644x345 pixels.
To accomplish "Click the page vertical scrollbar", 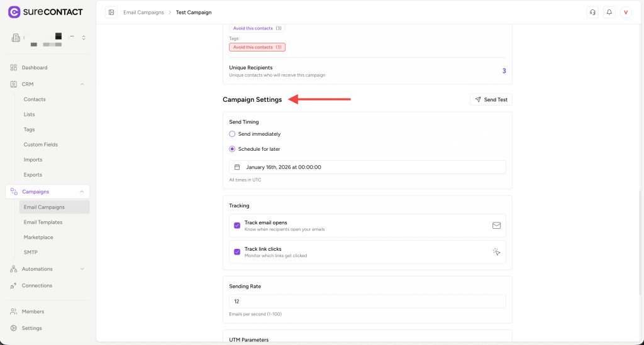I will (640, 242).
